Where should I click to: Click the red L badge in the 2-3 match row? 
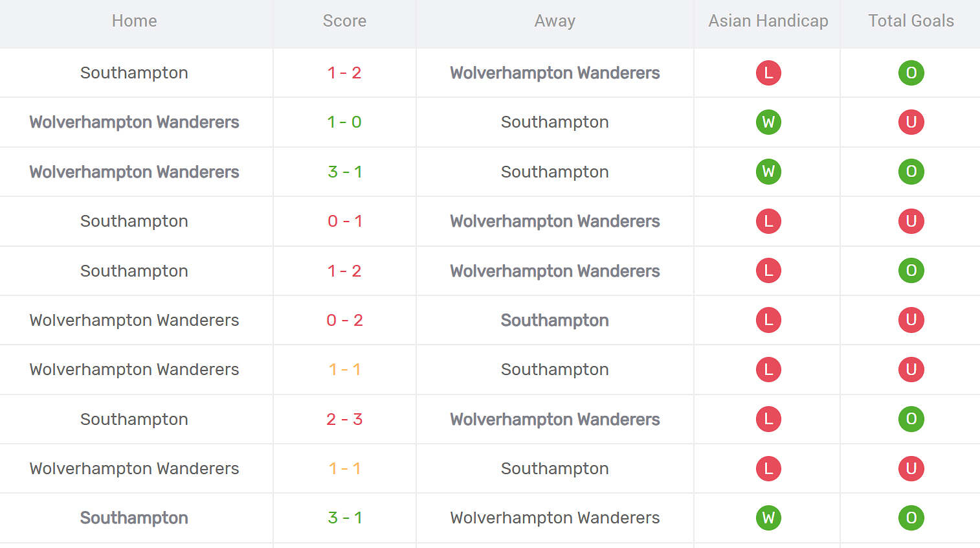click(x=768, y=419)
